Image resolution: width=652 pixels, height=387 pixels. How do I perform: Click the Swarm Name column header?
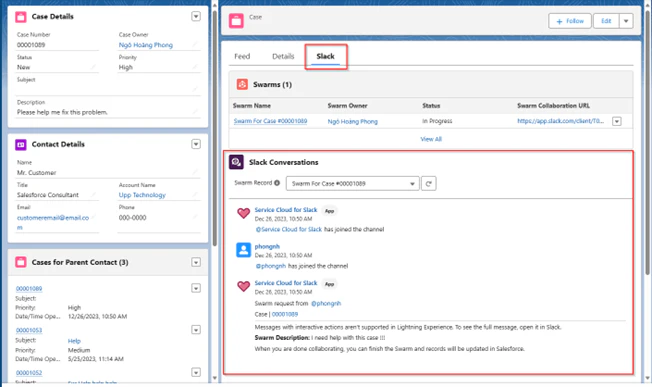click(x=252, y=106)
